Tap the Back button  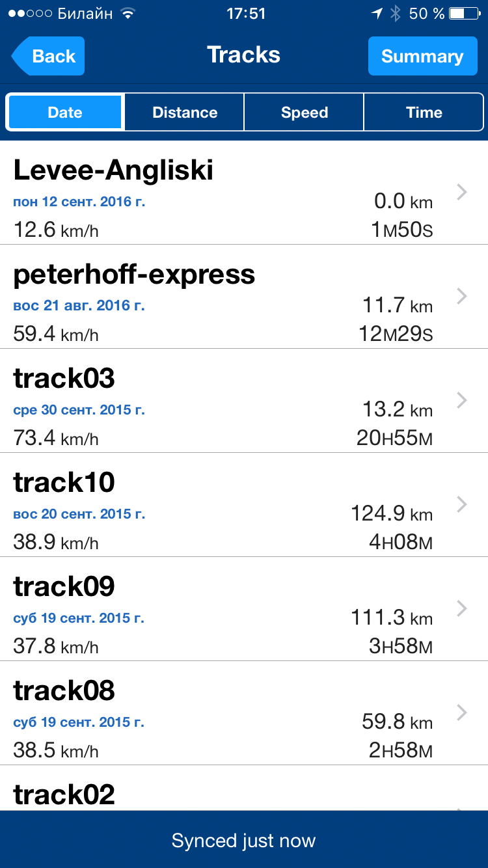click(x=49, y=56)
